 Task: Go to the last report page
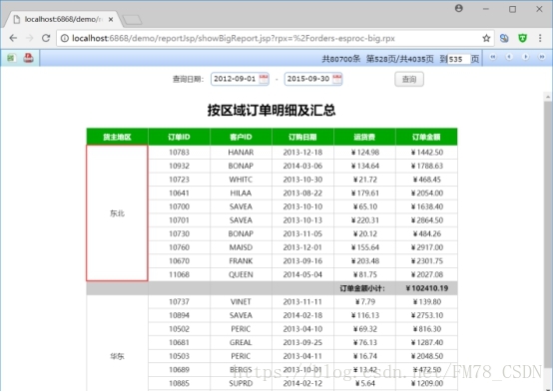[542, 57]
